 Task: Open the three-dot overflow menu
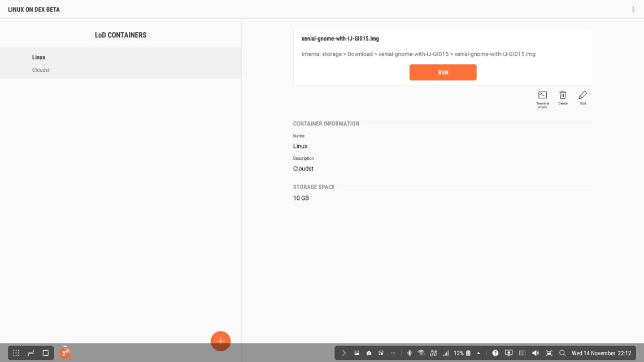pos(633,9)
